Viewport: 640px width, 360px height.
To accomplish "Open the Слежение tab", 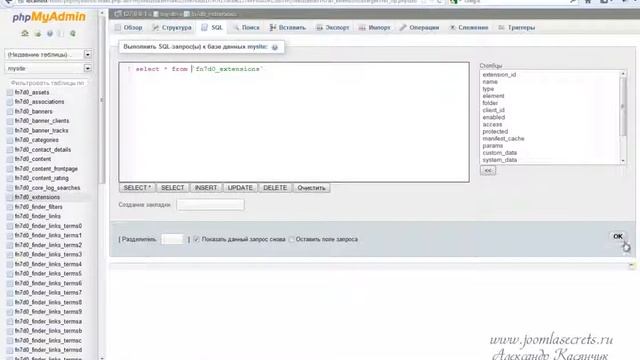I will pos(469,28).
